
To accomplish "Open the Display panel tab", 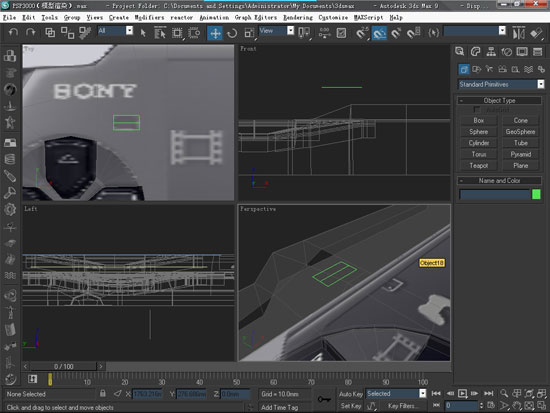I will (x=522, y=52).
